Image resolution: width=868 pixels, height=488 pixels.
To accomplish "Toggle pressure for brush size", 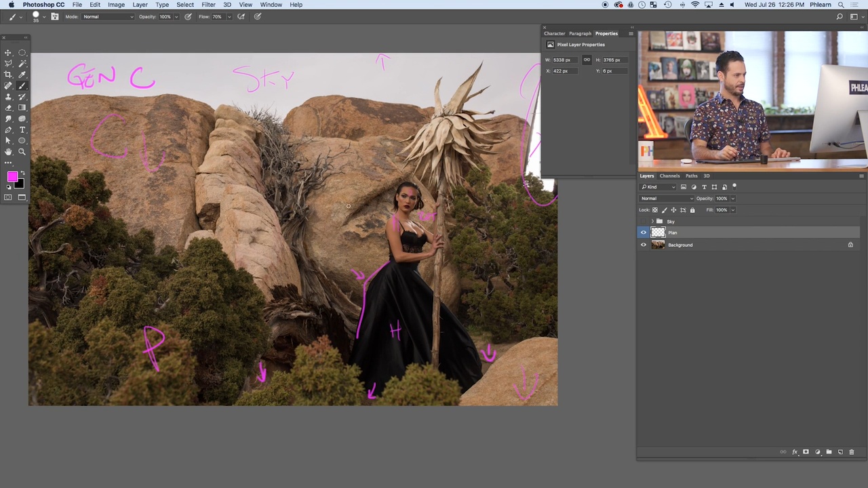I will click(x=258, y=16).
